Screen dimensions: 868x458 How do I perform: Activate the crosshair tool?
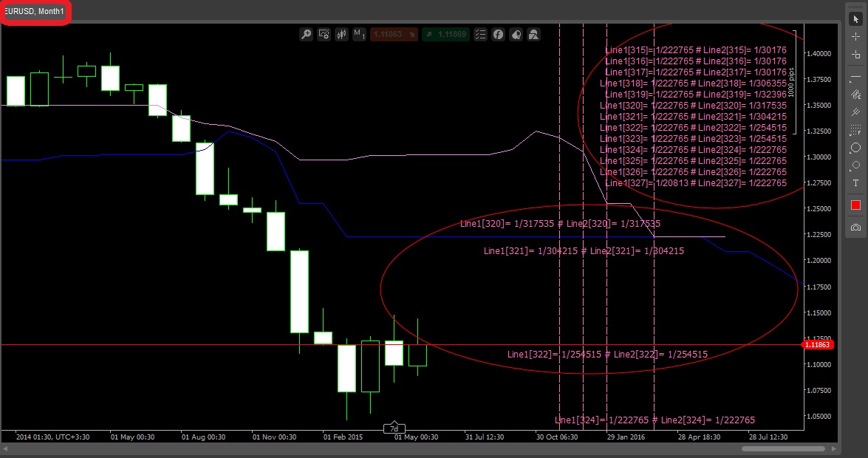855,36
